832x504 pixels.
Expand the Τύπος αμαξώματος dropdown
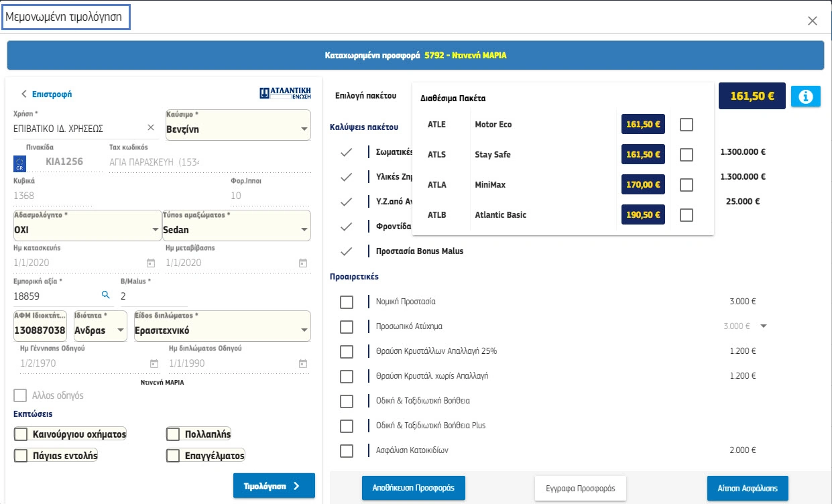point(236,230)
